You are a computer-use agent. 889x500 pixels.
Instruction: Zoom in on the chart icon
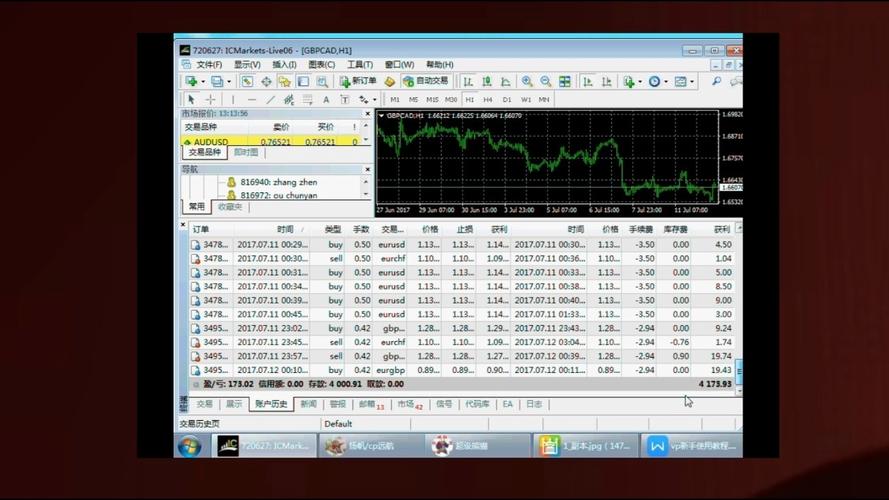click(x=527, y=82)
